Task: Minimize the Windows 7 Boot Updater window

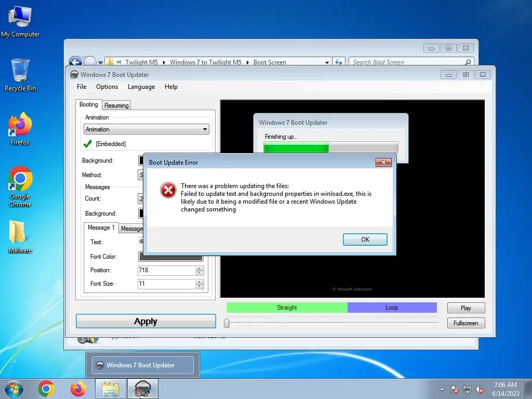Action: coord(448,75)
